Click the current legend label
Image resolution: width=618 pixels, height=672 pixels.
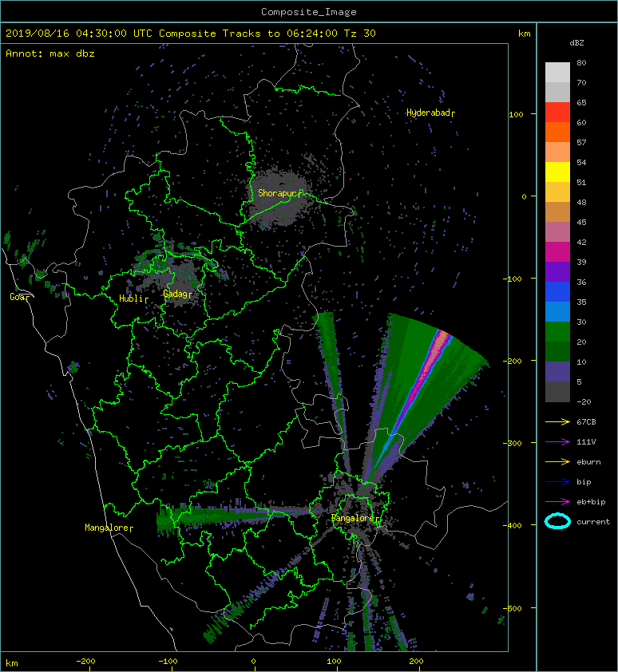click(x=593, y=522)
